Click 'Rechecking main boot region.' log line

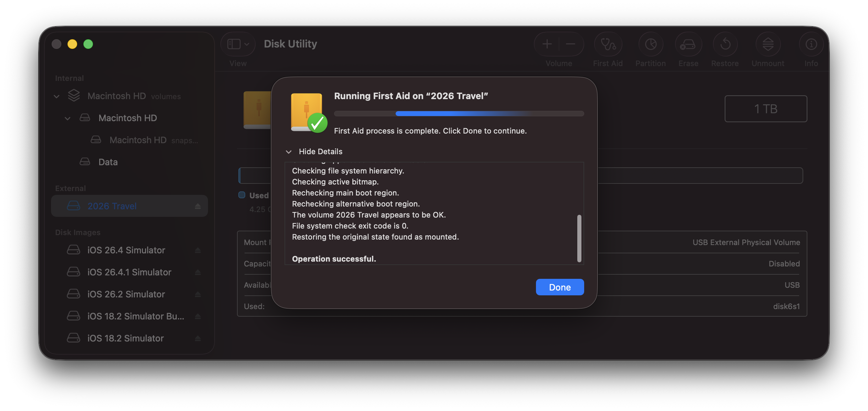[345, 193]
